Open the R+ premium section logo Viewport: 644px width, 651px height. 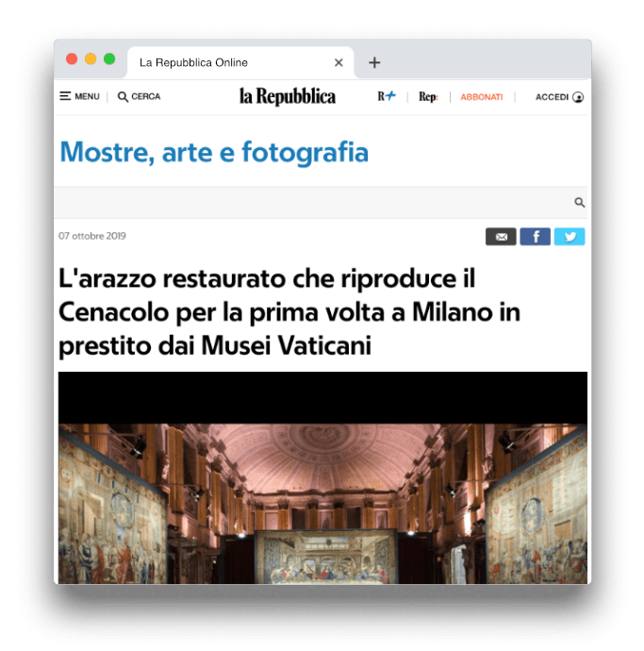[387, 96]
